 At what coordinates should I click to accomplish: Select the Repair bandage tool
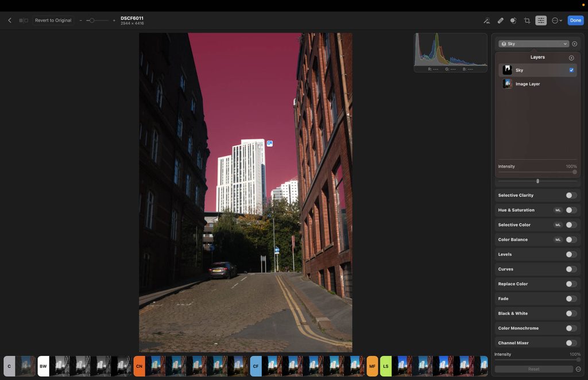coord(500,21)
